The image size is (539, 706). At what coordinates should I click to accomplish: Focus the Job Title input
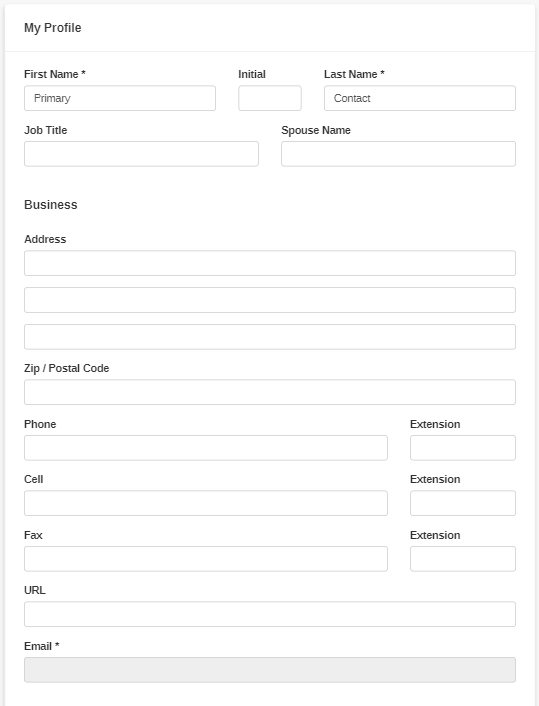pyautogui.click(x=141, y=154)
